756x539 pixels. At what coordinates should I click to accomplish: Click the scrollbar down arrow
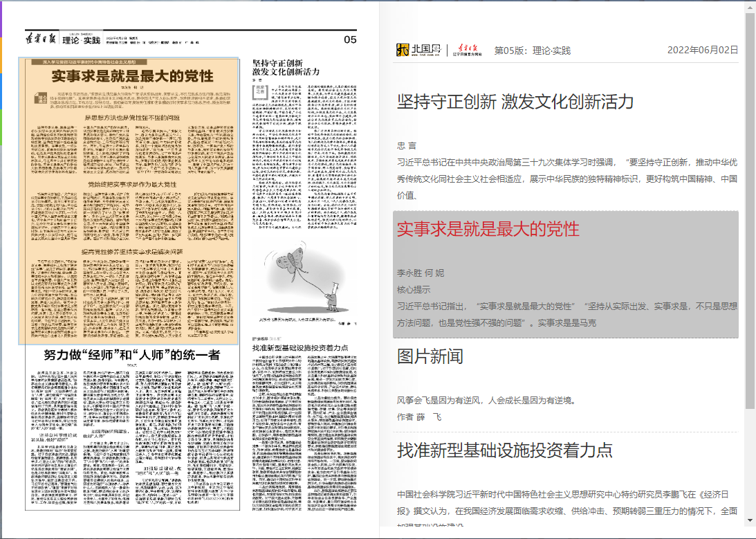pos(750,519)
